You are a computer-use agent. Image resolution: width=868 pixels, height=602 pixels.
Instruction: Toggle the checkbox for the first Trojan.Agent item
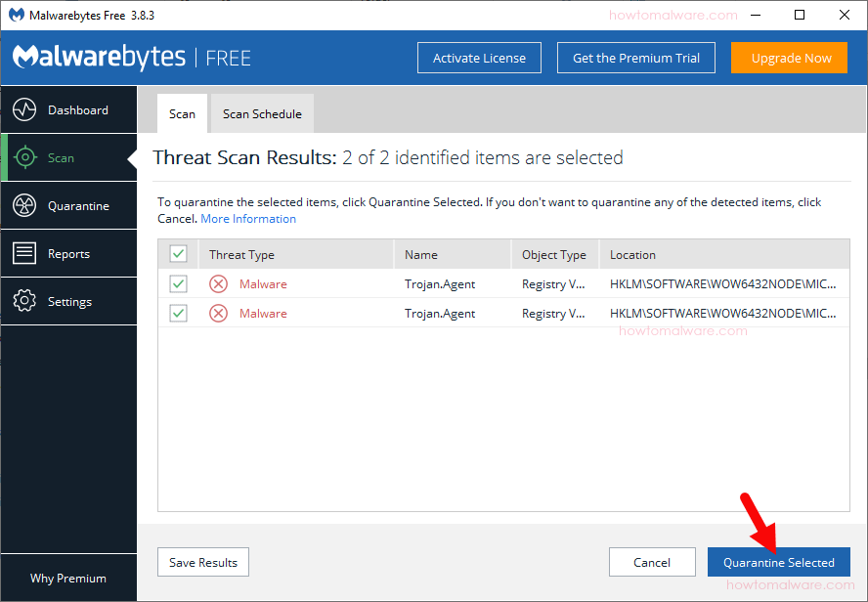pos(178,284)
